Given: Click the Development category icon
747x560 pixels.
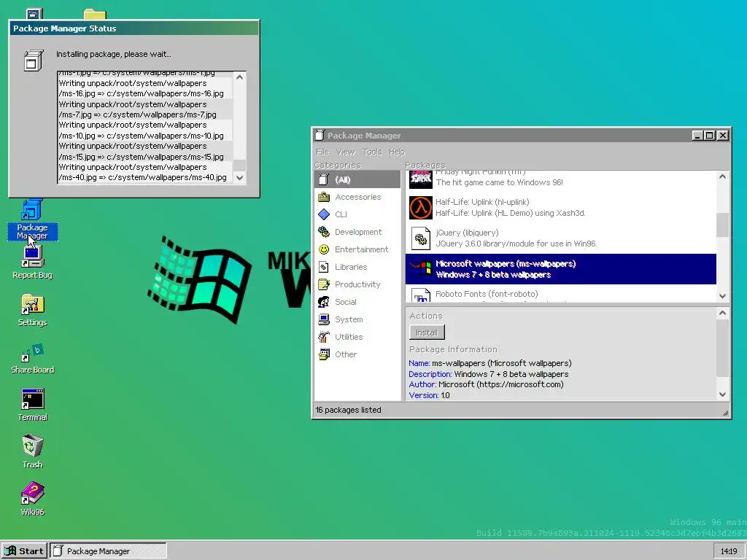Looking at the screenshot, I should pos(324,232).
